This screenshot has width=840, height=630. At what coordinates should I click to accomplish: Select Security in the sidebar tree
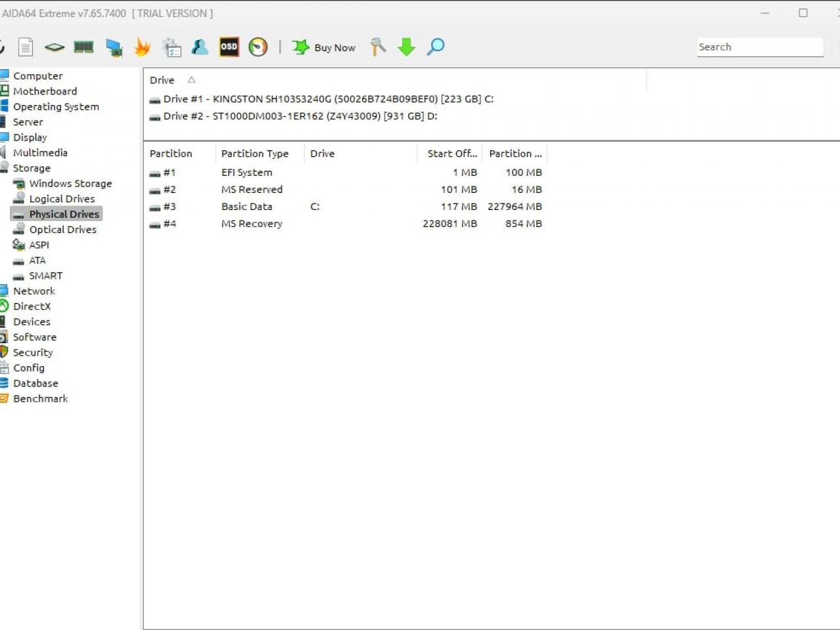coord(32,352)
